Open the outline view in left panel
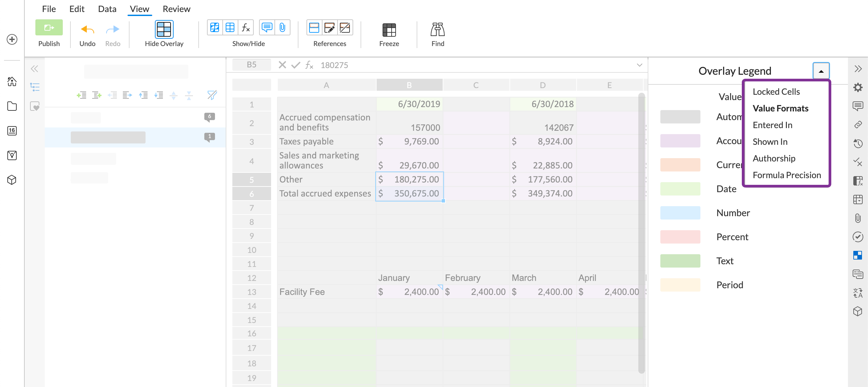 [x=35, y=87]
